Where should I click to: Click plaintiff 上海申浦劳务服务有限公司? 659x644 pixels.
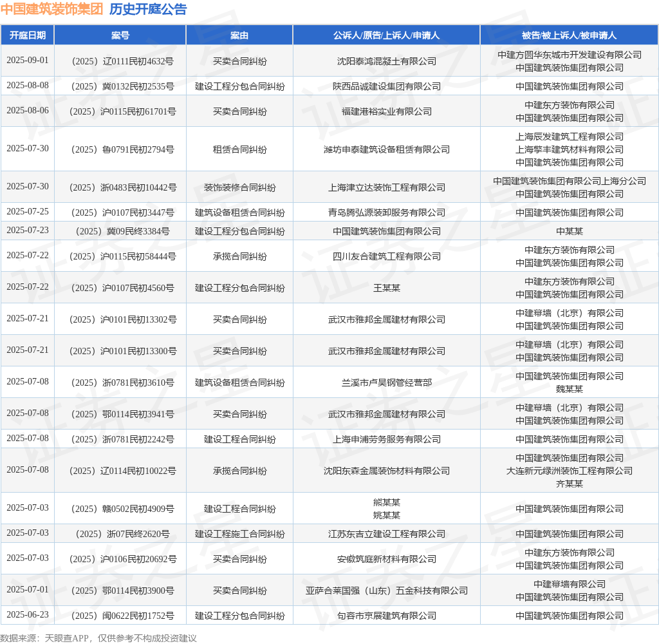tap(387, 440)
